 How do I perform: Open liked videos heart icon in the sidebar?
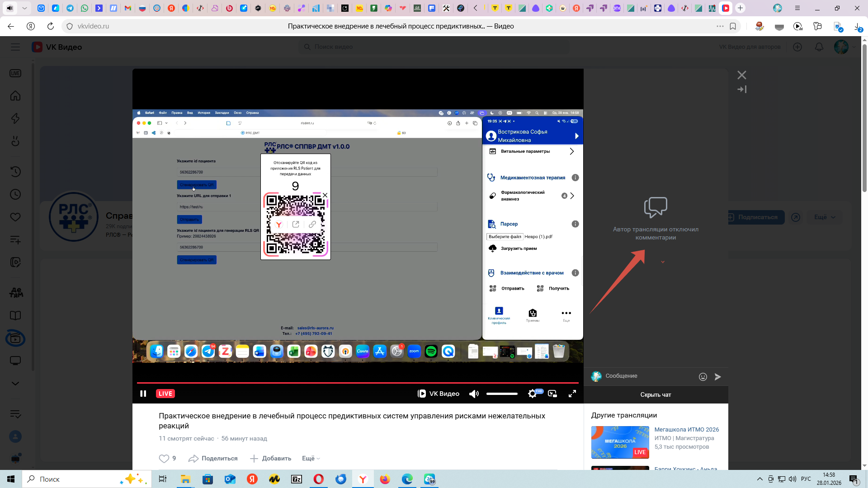tap(15, 217)
